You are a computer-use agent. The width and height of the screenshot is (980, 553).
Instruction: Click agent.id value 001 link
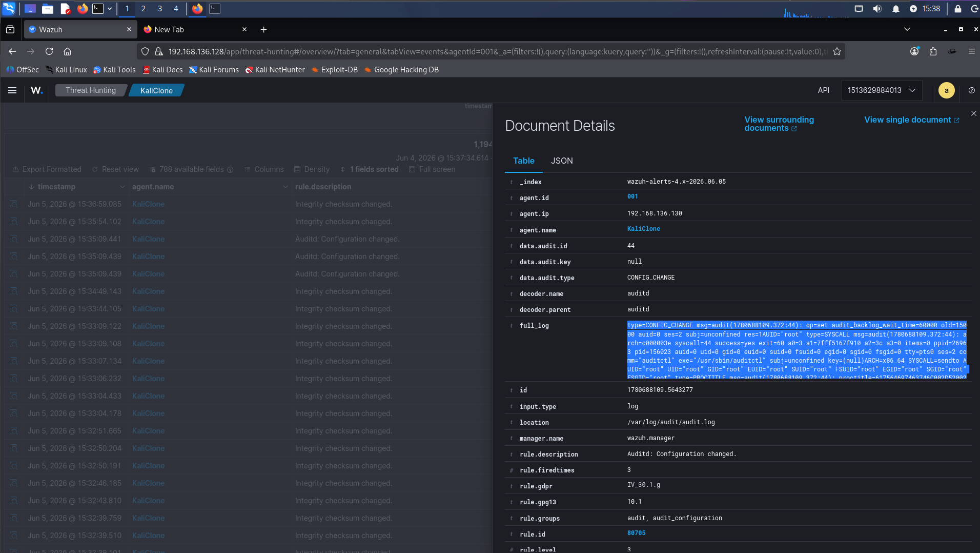[632, 196]
